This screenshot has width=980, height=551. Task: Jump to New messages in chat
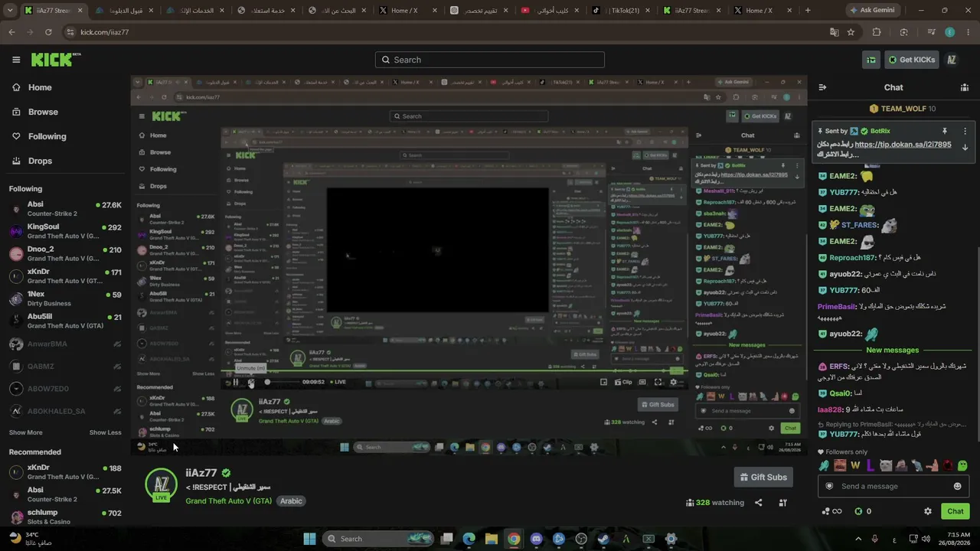pos(893,350)
